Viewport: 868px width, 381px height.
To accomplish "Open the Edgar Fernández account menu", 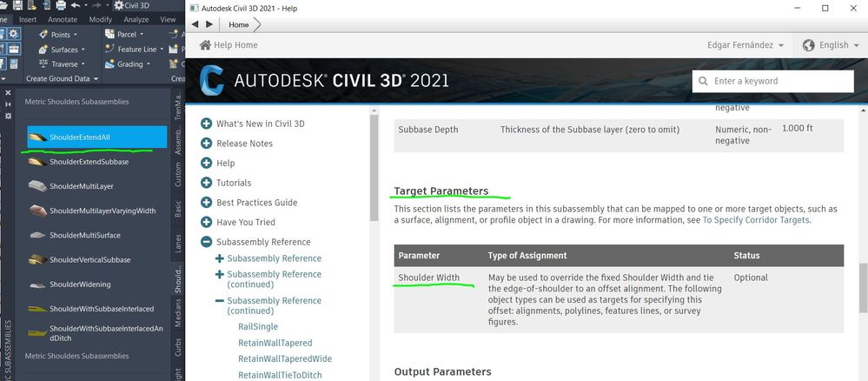I will (745, 45).
